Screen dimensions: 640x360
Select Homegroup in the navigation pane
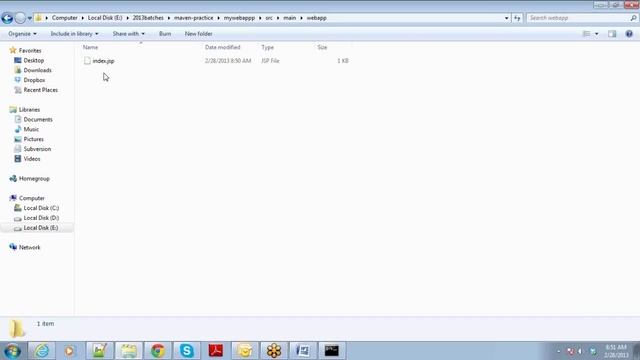34,179
